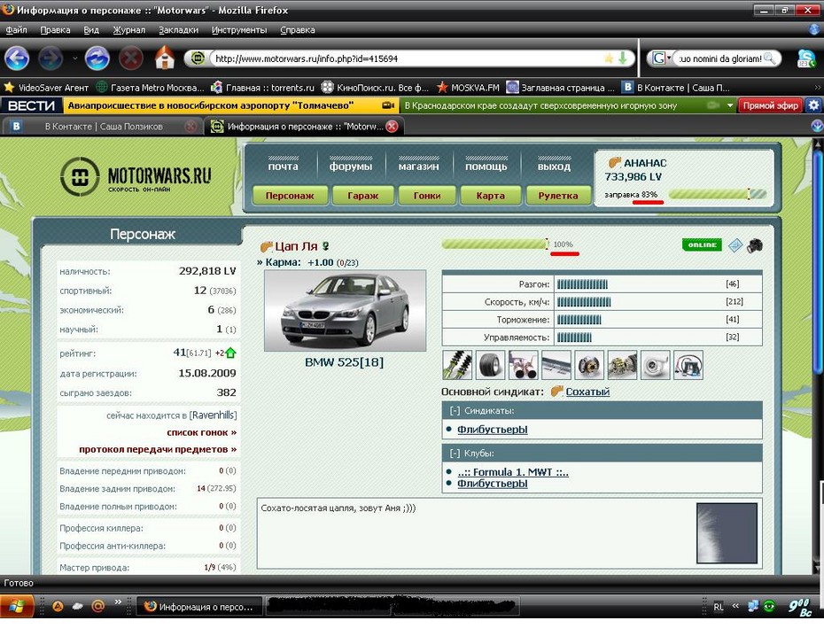Click the Firefox forward arrow button

click(51, 58)
